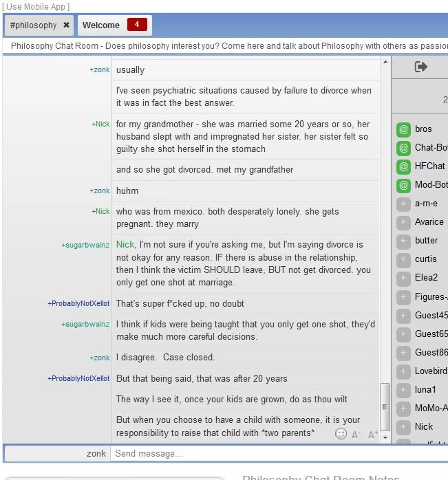Open the Welcome tab
This screenshot has width=448, height=480.
[100, 25]
